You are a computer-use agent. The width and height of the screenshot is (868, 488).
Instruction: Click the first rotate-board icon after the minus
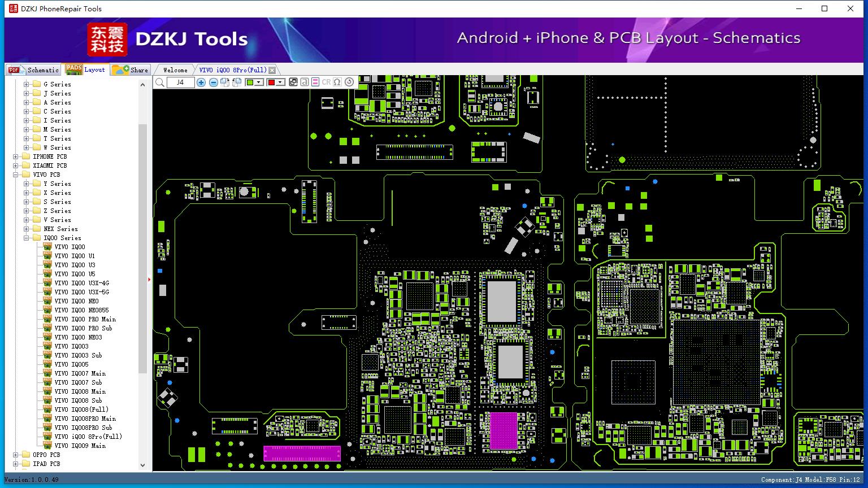point(225,82)
